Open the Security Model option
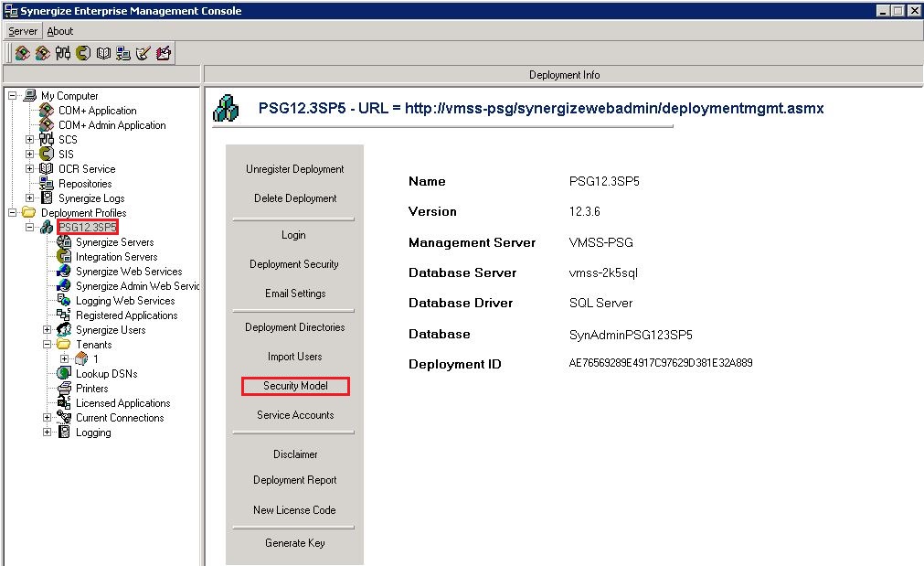 tap(295, 386)
